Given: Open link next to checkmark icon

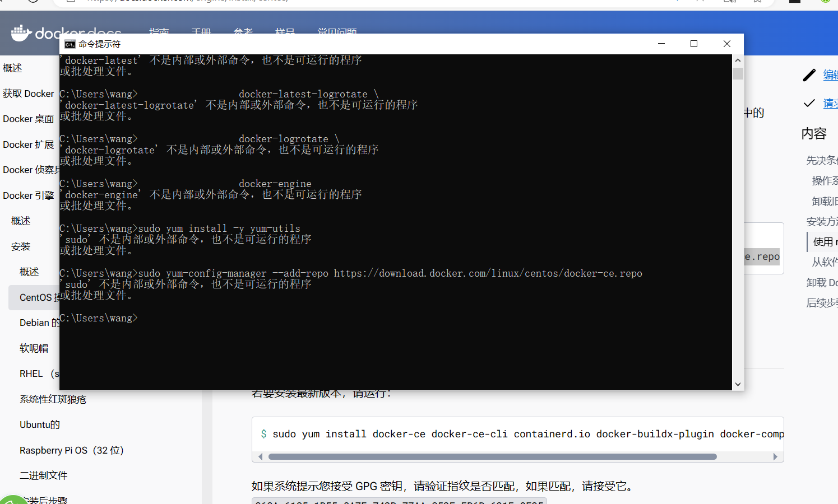Looking at the screenshot, I should [x=830, y=103].
